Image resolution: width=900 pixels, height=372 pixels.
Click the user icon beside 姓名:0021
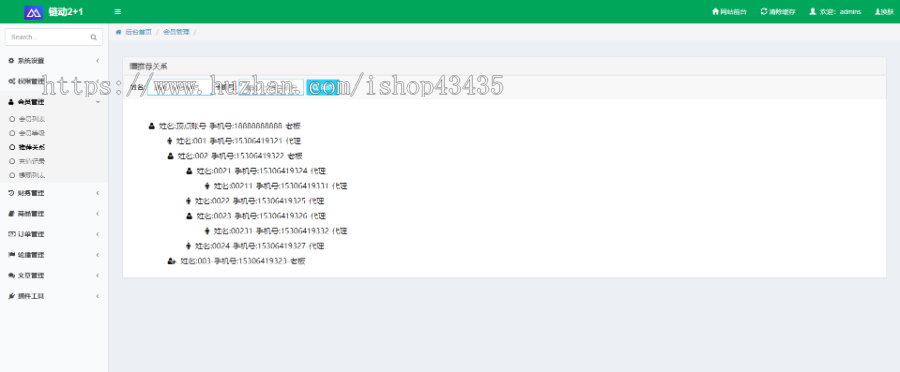click(189, 170)
